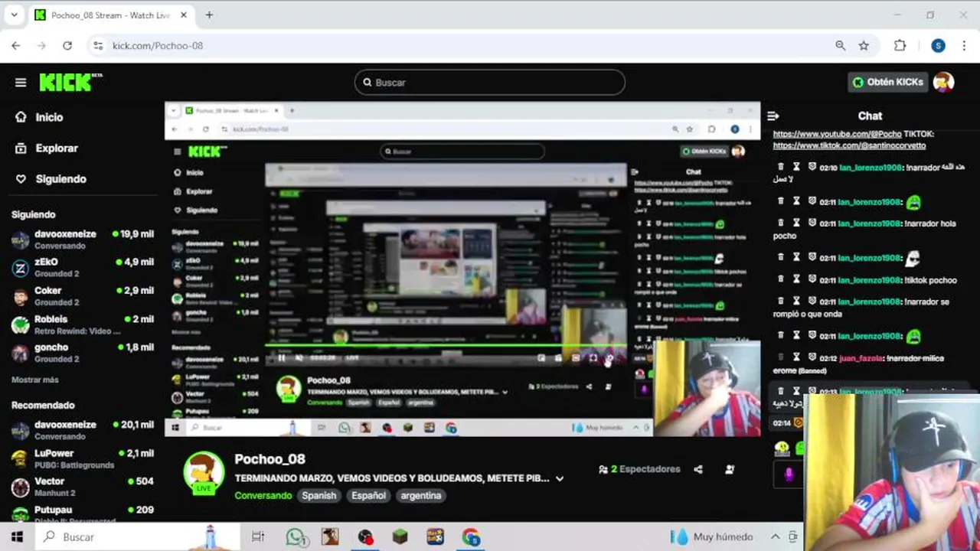Click the browser address bar kick.com/Pochoo-08
This screenshot has height=551, width=980.
459,46
